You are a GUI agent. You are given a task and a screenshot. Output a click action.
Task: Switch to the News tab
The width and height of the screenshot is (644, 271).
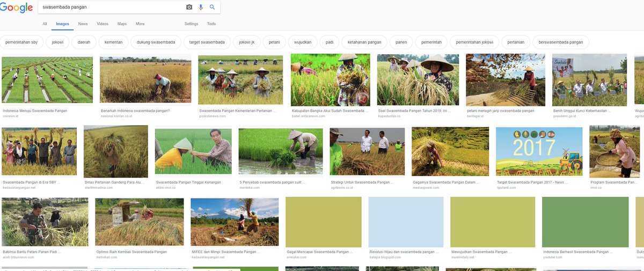pyautogui.click(x=83, y=24)
